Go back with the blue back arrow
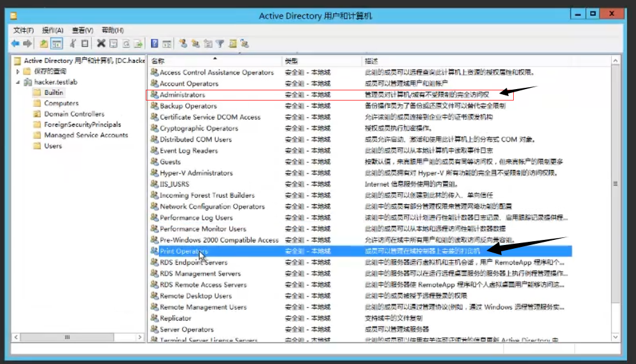 [15, 43]
